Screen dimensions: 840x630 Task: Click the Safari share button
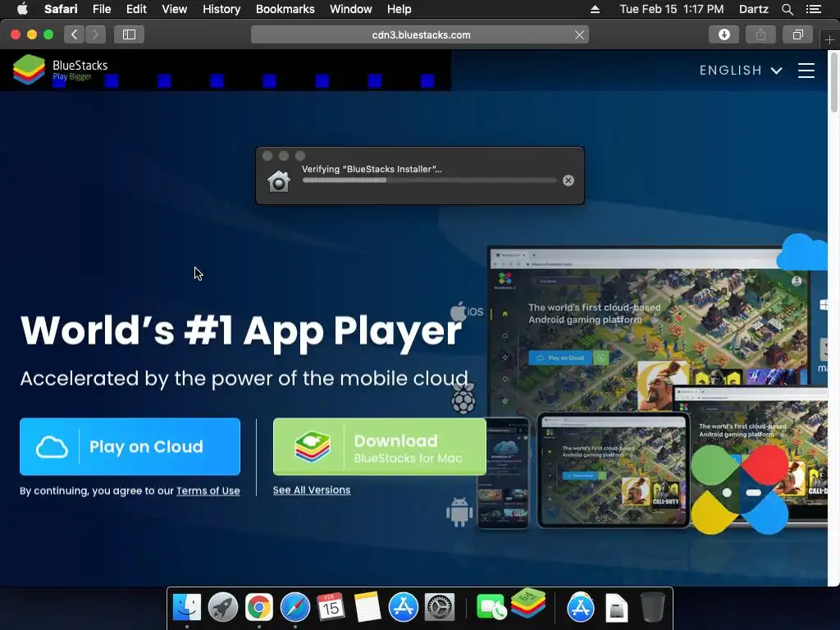(760, 34)
